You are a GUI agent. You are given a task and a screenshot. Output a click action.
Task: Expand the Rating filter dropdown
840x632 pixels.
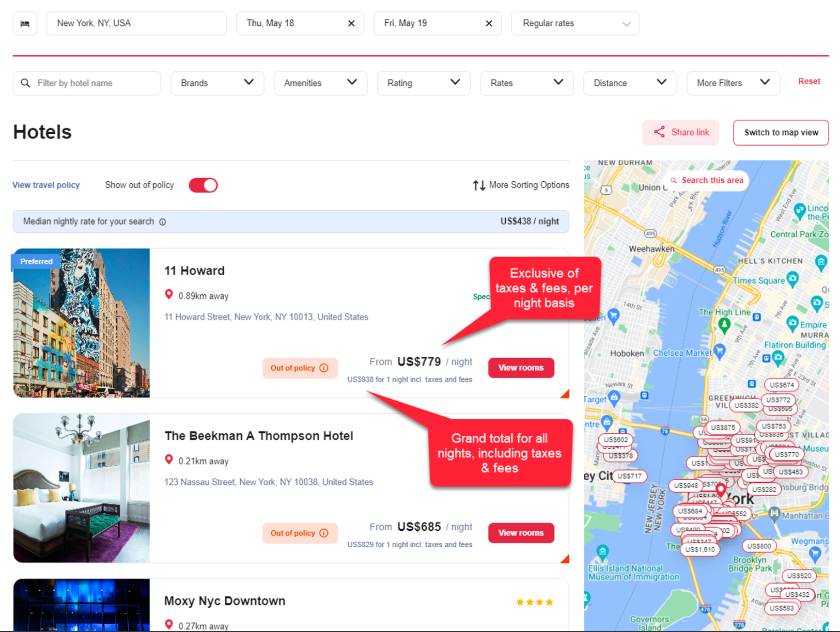424,83
